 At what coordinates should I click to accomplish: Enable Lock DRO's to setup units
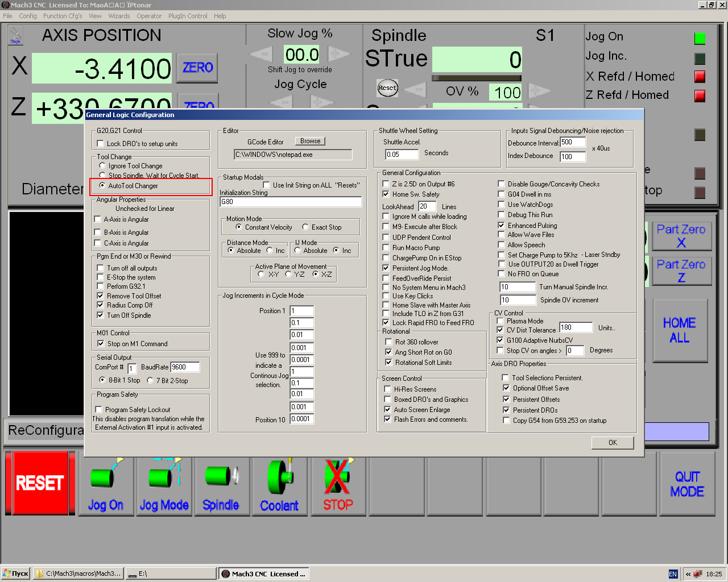click(x=101, y=144)
